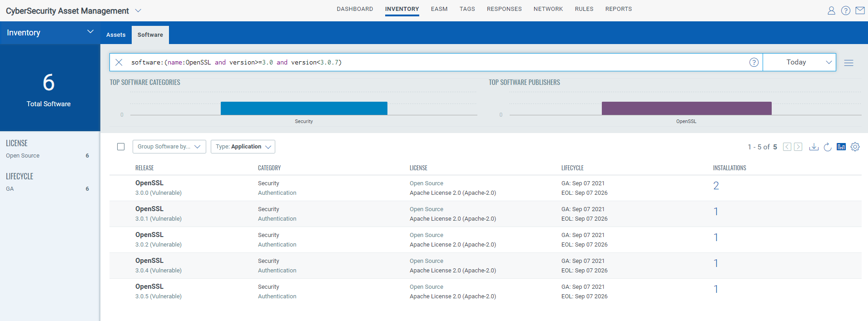Viewport: 868px width, 321px height.
Task: Click the '1 - 5 of 5' pagination text
Action: 762,147
